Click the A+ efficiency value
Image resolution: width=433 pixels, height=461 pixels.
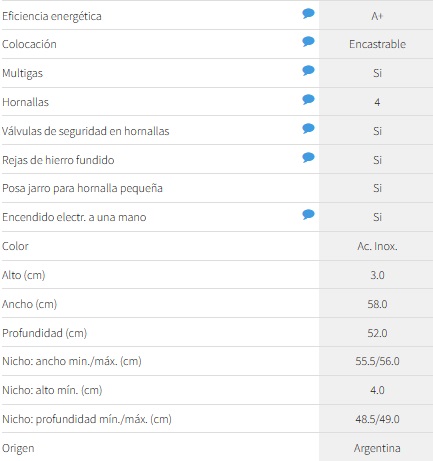pyautogui.click(x=377, y=16)
